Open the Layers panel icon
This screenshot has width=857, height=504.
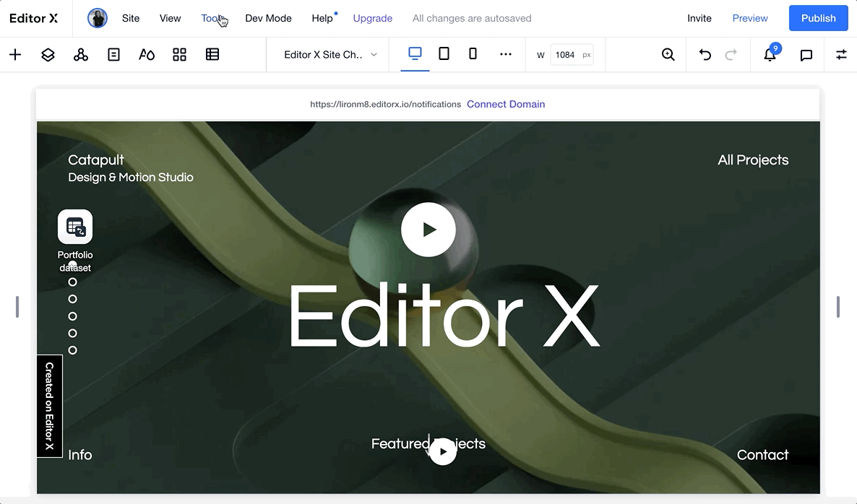pos(48,55)
